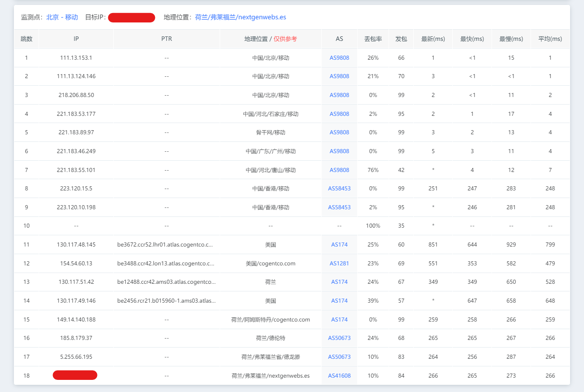584x392 pixels.
Task: Click the 中国/河北/石家庄/移动 location cell
Action: point(270,114)
